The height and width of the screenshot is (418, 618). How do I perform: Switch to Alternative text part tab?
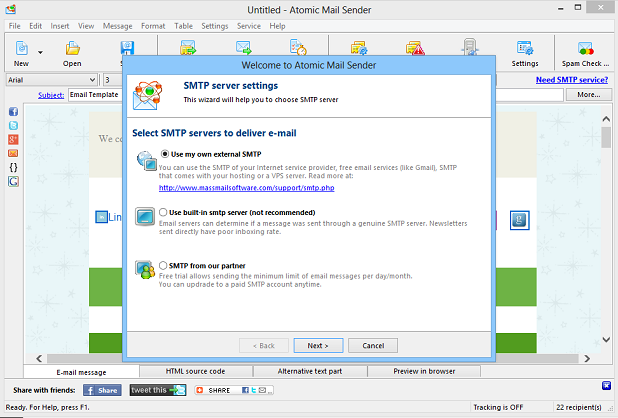[x=310, y=371]
